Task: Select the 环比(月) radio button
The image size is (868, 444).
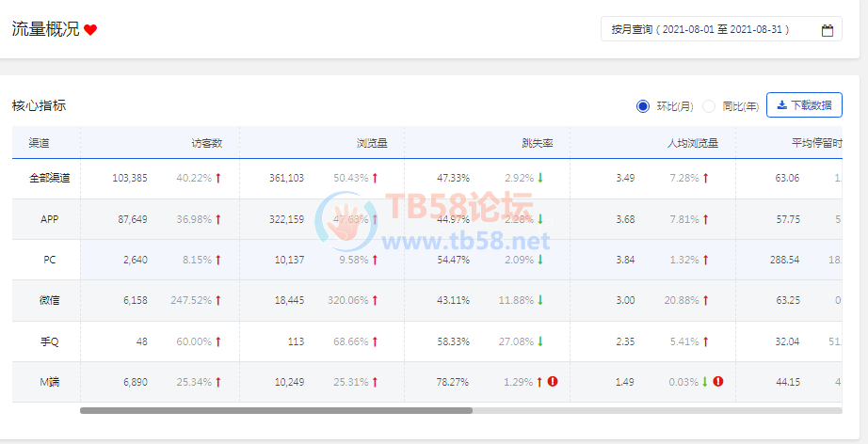Action: (643, 106)
